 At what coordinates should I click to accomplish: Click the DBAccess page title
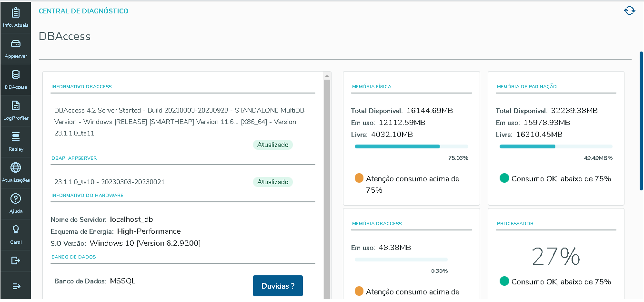pos(65,36)
